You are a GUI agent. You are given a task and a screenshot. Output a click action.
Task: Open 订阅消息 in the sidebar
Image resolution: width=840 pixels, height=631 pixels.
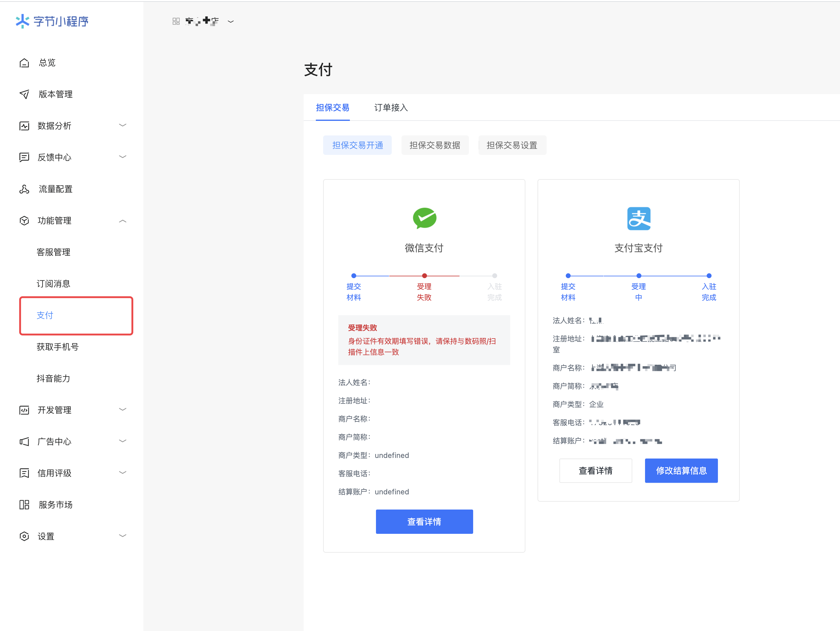tap(53, 284)
